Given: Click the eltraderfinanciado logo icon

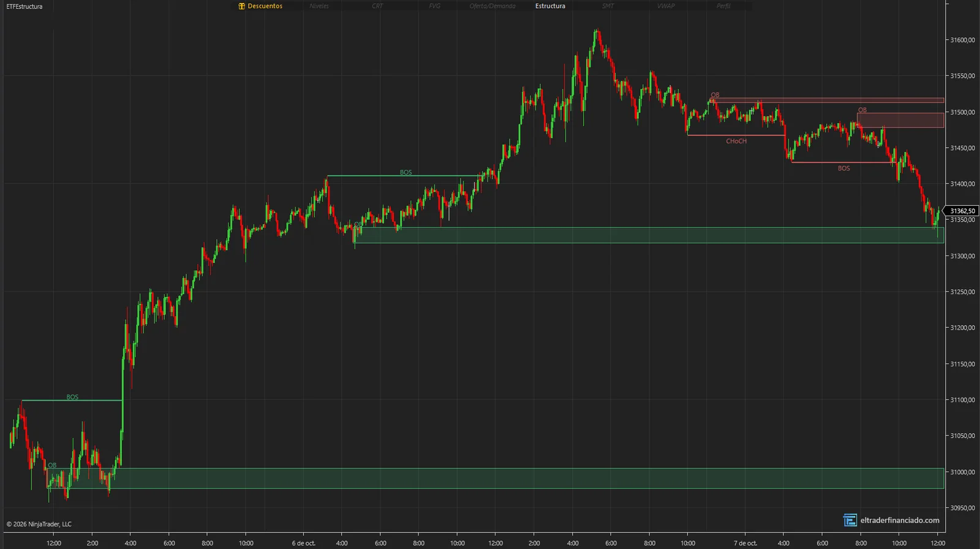Looking at the screenshot, I should pyautogui.click(x=850, y=520).
